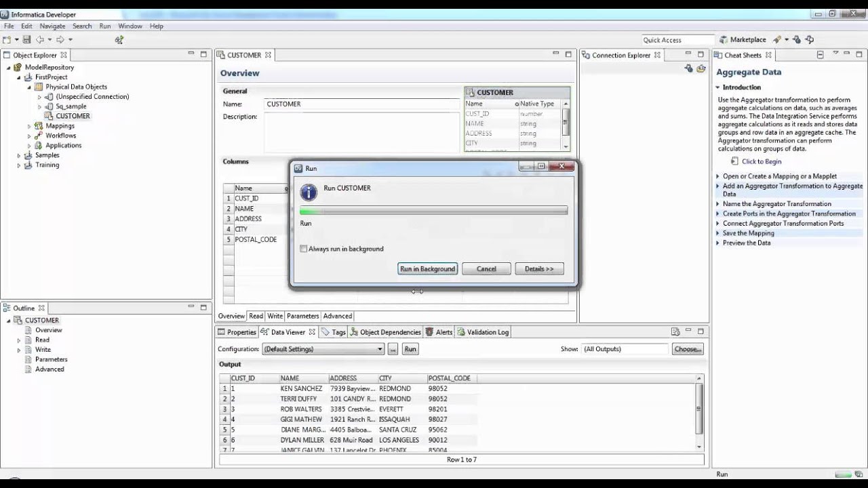Image resolution: width=868 pixels, height=488 pixels.
Task: Click the Mappings folder icon
Action: point(39,126)
